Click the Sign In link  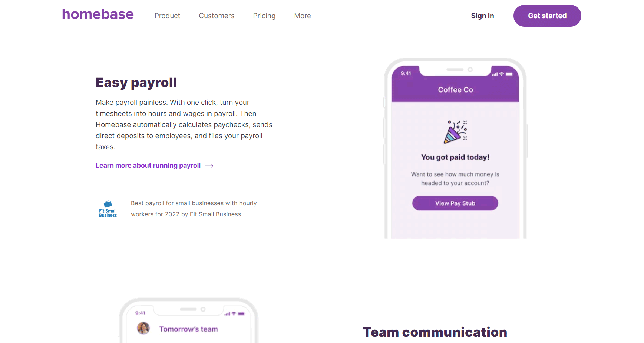[x=482, y=16]
